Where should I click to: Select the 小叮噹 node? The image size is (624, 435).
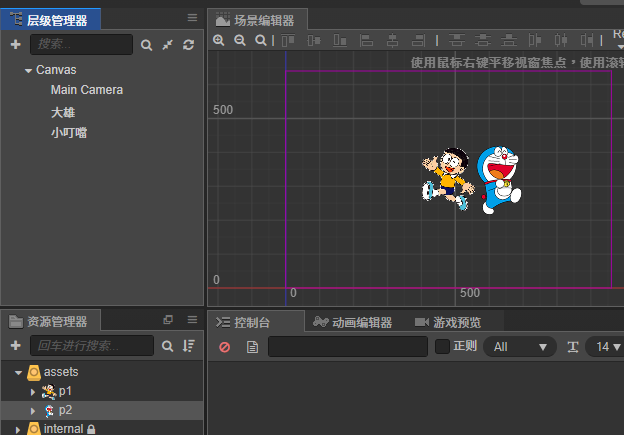point(69,133)
